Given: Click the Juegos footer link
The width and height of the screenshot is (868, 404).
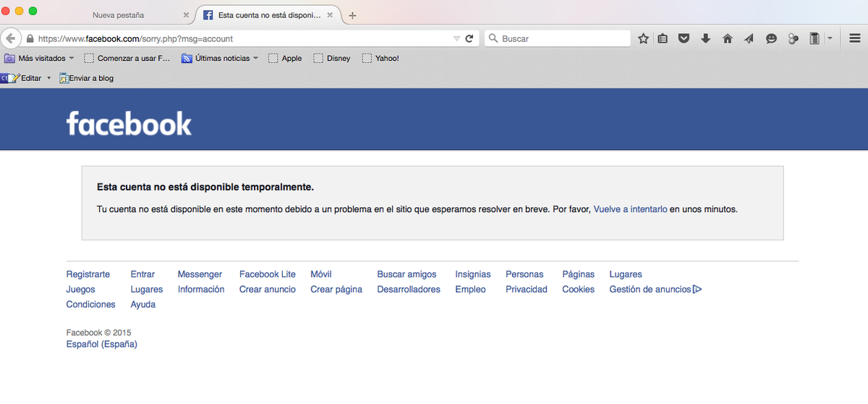Looking at the screenshot, I should coord(80,289).
